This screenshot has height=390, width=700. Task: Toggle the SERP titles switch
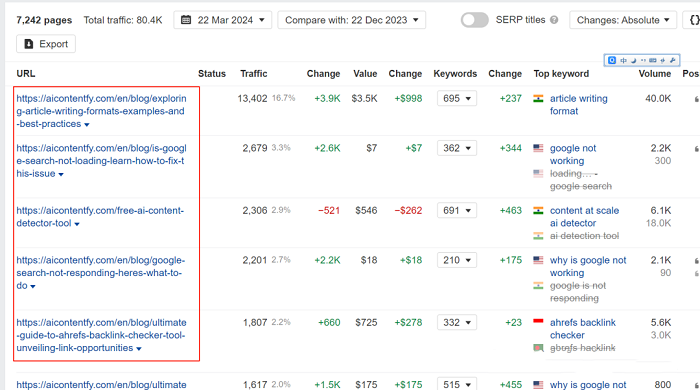[475, 20]
